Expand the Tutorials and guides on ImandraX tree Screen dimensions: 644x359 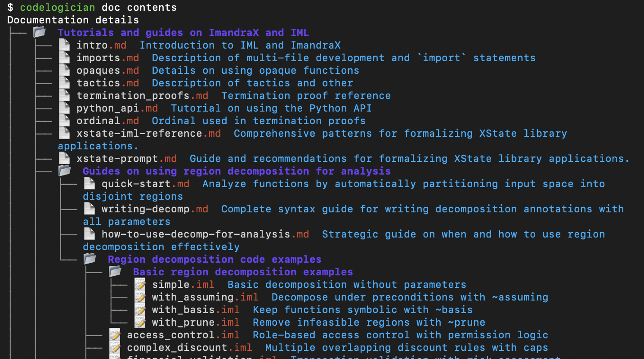(40, 32)
